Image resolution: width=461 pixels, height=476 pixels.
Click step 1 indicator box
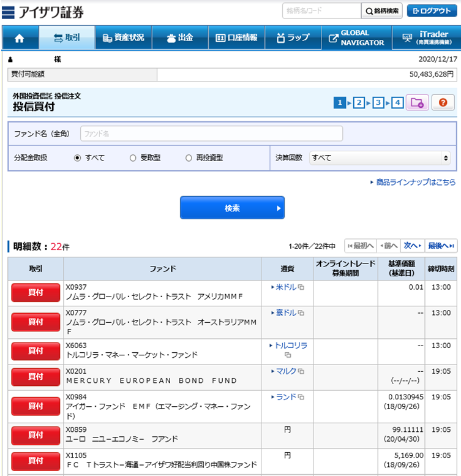(x=340, y=102)
